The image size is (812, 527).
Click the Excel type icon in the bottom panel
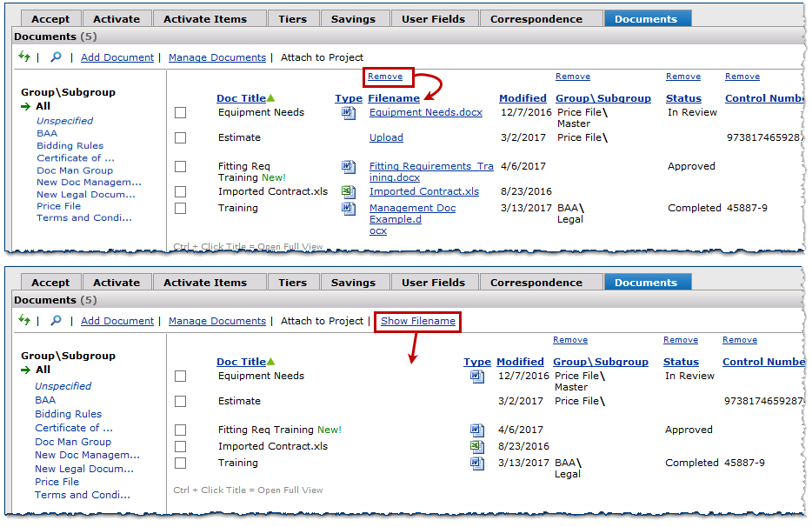(476, 446)
